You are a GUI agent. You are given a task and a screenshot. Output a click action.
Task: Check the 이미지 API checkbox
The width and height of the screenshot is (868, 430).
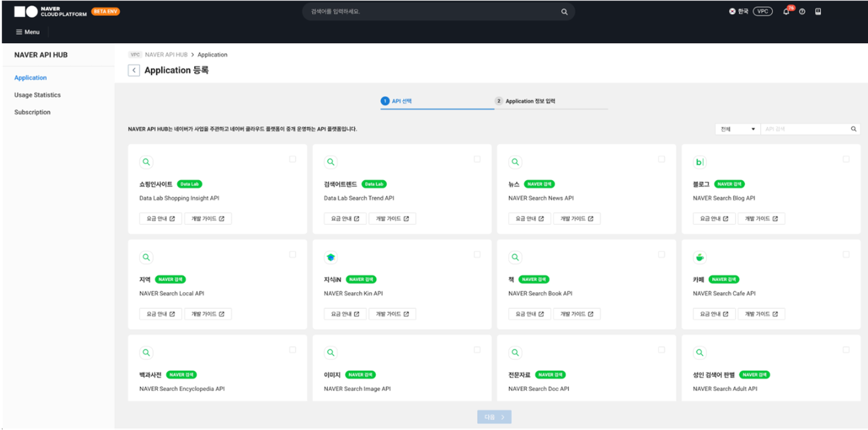pyautogui.click(x=477, y=349)
